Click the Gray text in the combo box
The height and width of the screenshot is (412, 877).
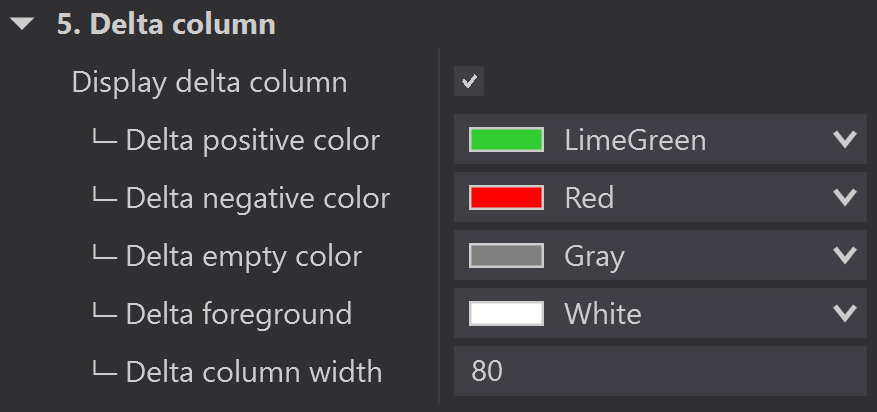[x=594, y=256]
